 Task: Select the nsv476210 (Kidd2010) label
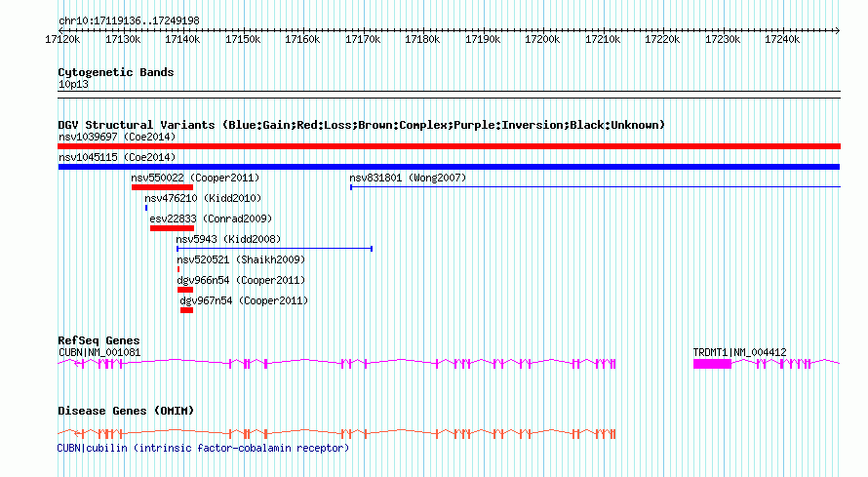click(x=203, y=198)
